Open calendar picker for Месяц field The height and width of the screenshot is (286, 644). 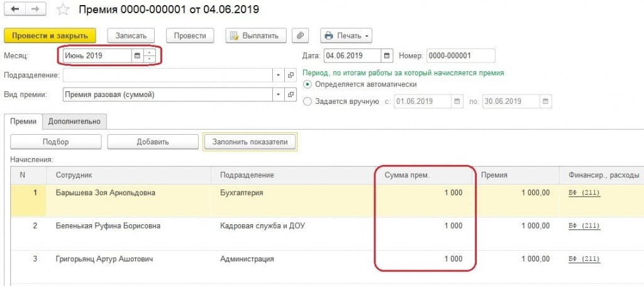pos(136,56)
